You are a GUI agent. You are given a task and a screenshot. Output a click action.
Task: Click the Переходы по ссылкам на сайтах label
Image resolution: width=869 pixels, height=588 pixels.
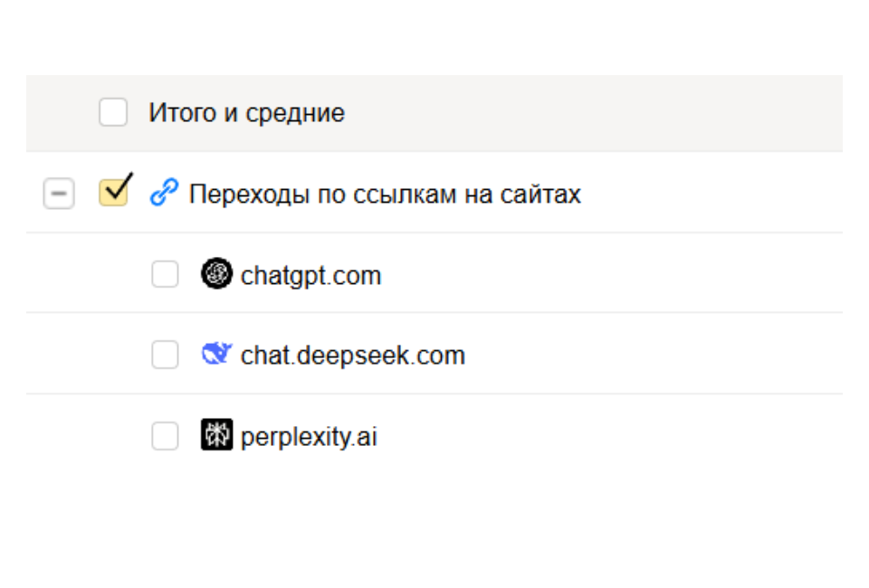(x=385, y=194)
